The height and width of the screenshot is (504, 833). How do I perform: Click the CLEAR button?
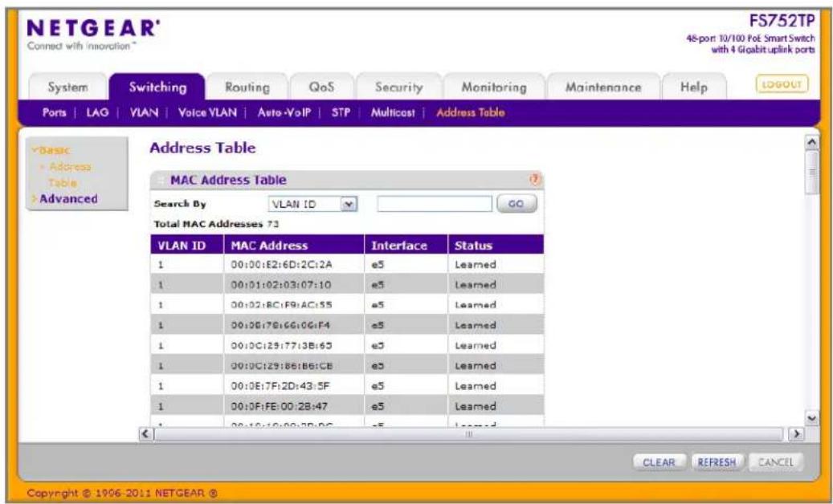pos(659,462)
